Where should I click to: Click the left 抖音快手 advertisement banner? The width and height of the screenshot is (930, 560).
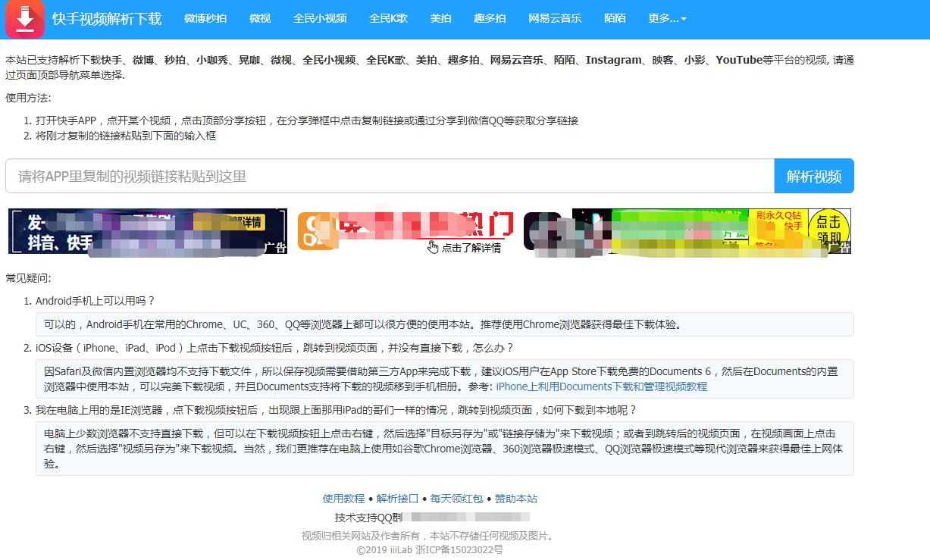pos(147,231)
